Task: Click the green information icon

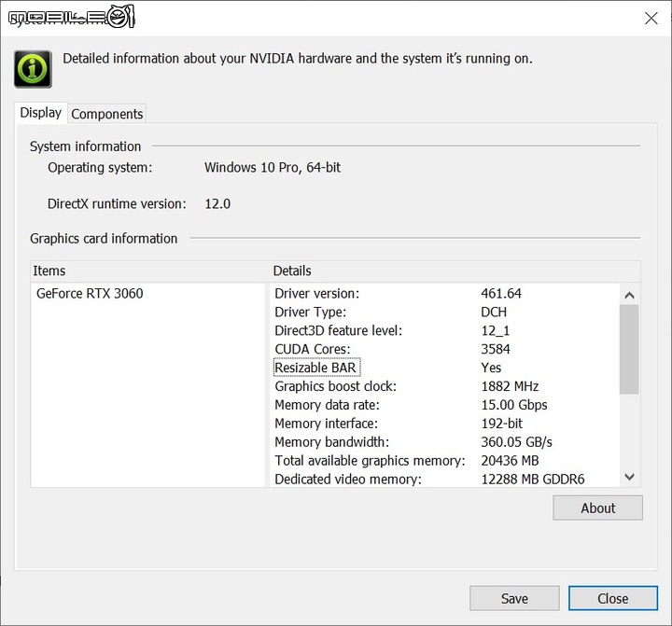Action: coord(33,69)
